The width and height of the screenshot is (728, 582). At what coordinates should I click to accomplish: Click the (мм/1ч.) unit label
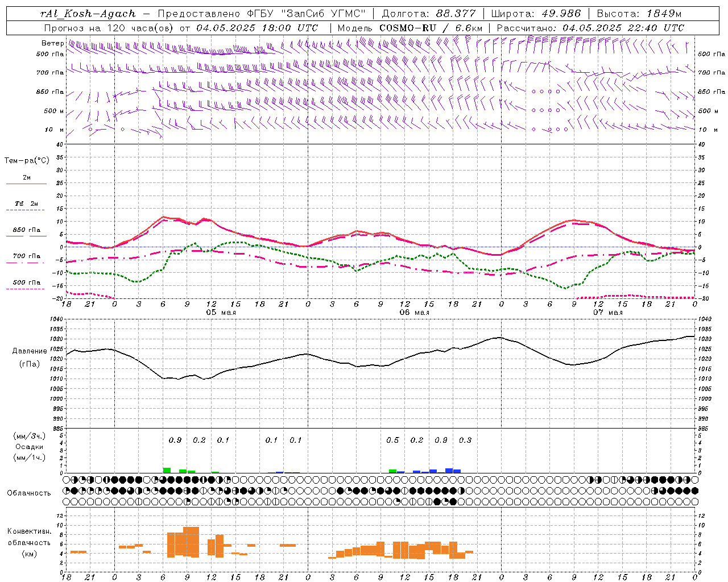click(x=29, y=458)
